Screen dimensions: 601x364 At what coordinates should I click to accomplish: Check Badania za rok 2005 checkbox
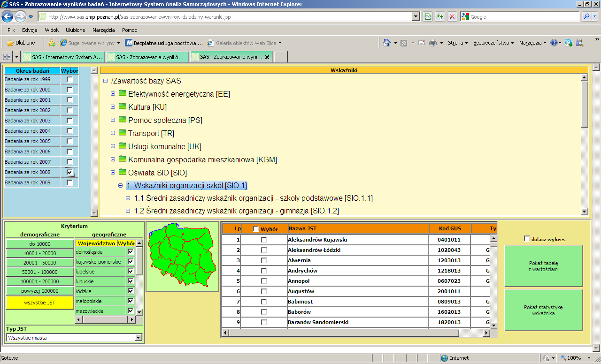(70, 141)
